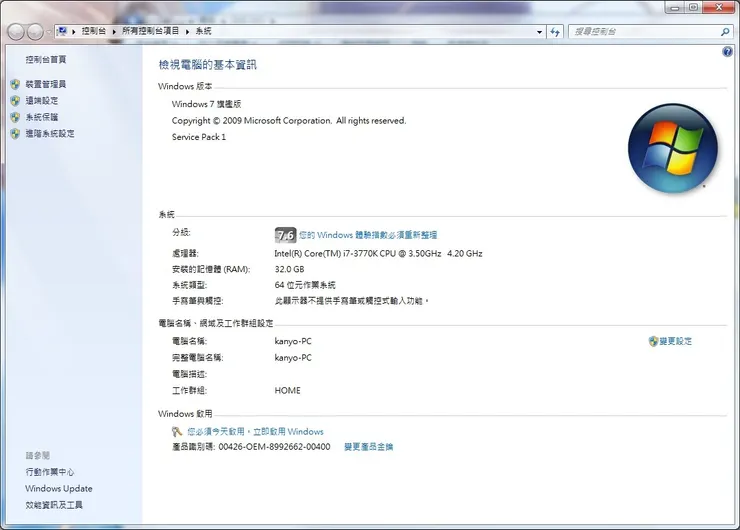The width and height of the screenshot is (740, 530).
Task: Open 進階系統設定 advanced settings
Action: click(x=50, y=134)
